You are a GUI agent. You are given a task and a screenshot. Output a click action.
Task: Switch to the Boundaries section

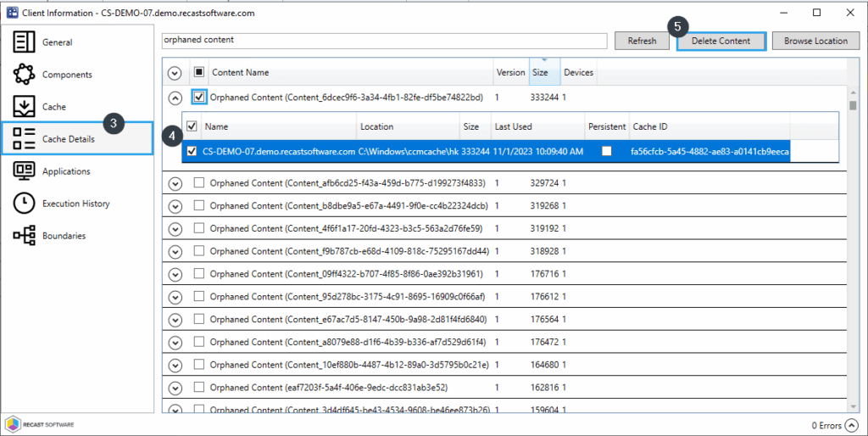[64, 236]
